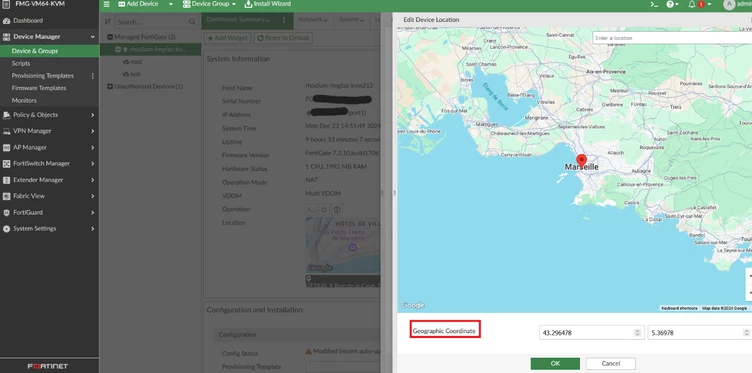Click the red Marseille map pin
The height and width of the screenshot is (373, 752).
click(x=581, y=161)
